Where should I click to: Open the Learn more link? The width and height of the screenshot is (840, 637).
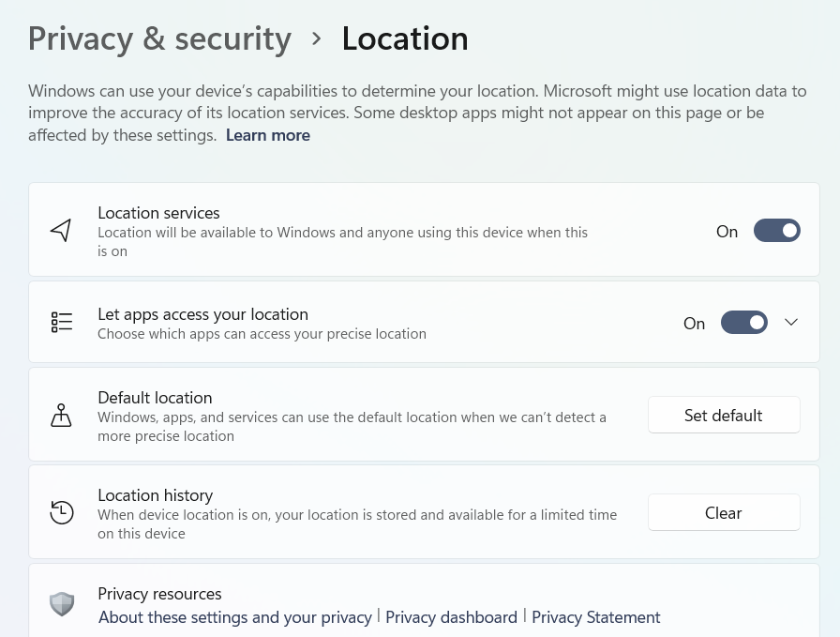pos(268,135)
